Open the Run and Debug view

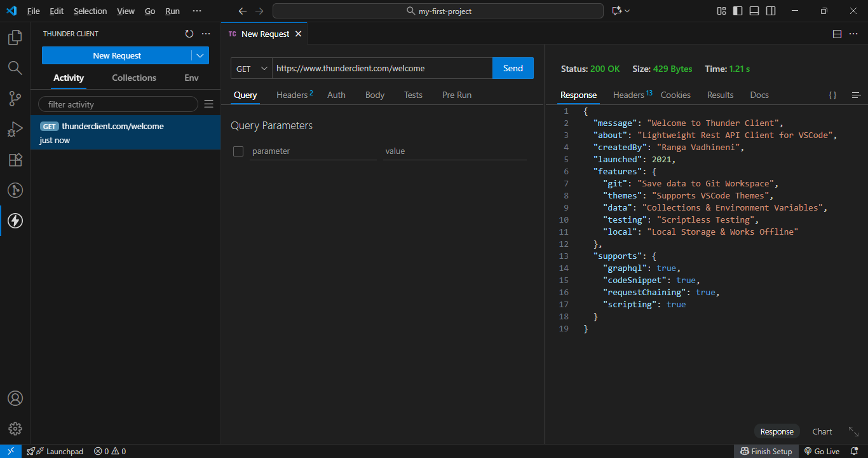(15, 129)
